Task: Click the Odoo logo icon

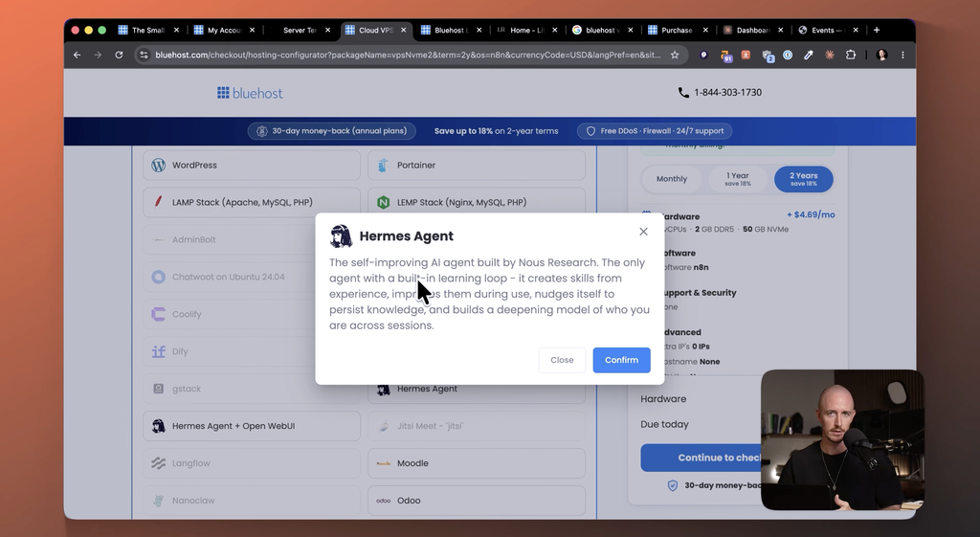Action: tap(383, 501)
